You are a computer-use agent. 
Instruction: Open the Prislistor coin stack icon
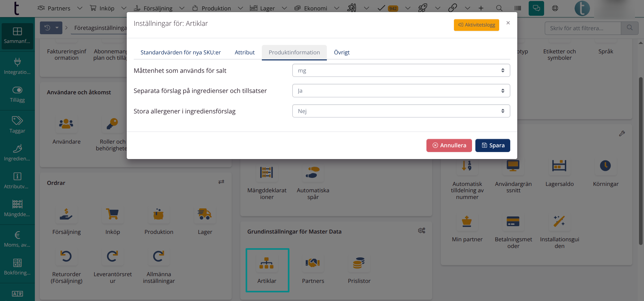tap(359, 263)
